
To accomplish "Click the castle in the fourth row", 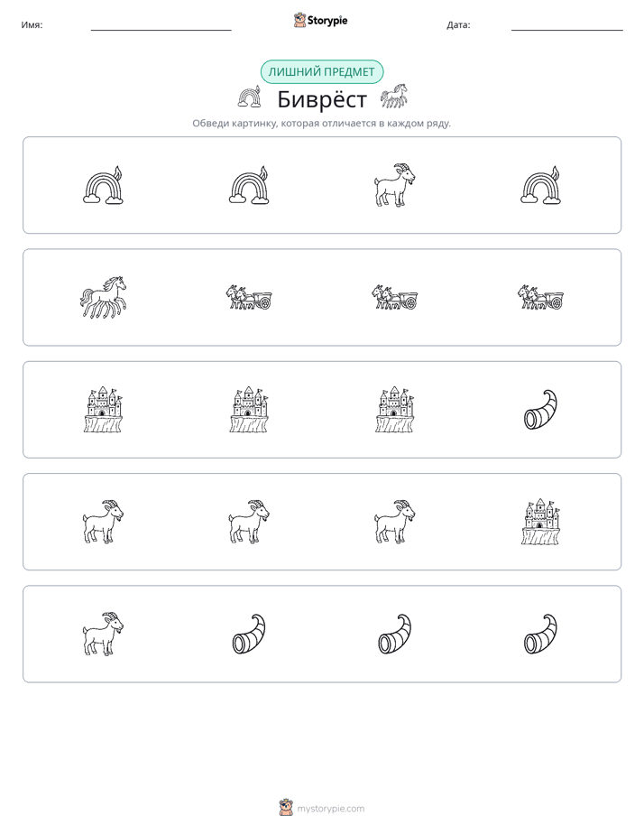I will click(540, 522).
